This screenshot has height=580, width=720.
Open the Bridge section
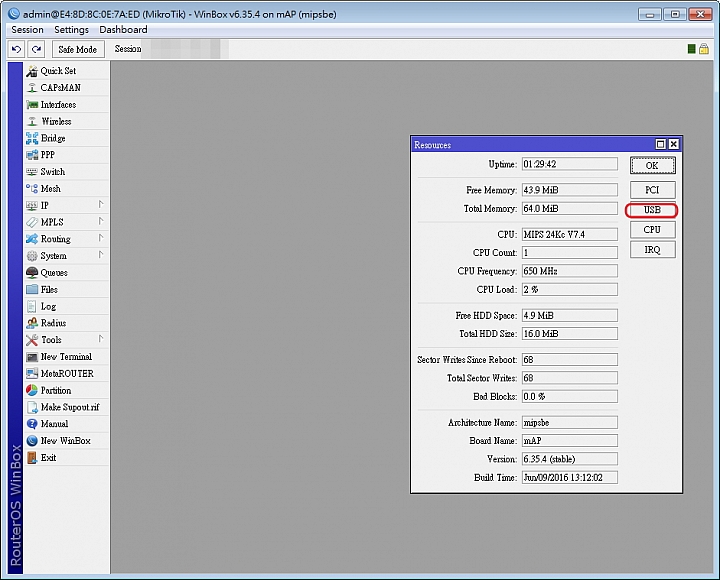click(x=52, y=139)
